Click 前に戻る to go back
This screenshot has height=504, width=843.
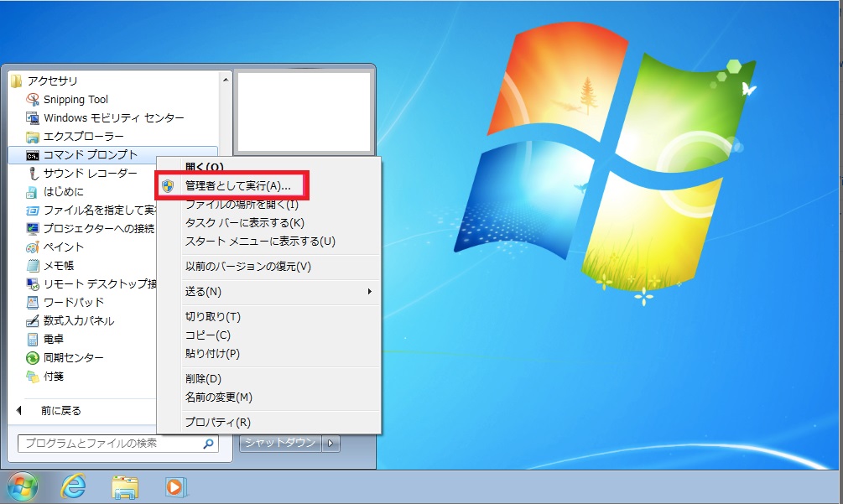click(61, 411)
